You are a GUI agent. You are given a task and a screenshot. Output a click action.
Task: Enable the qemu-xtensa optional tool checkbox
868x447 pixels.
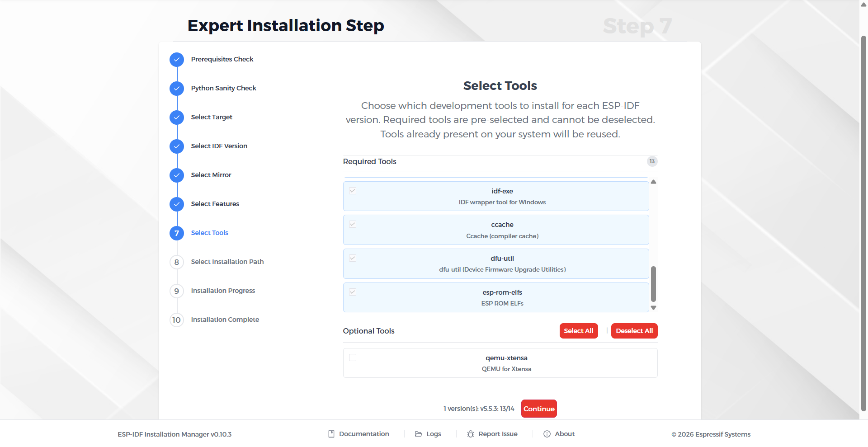[x=353, y=358]
